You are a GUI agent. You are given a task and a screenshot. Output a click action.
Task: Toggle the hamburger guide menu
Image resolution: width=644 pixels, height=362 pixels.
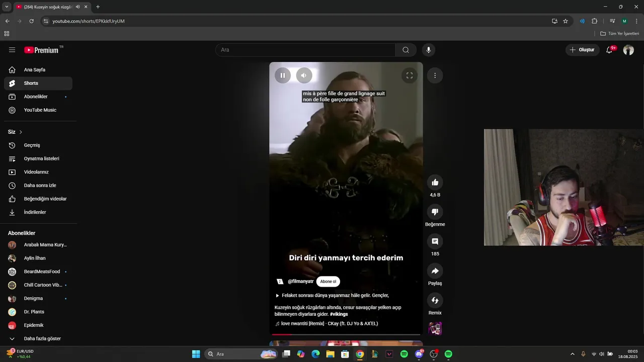coord(12,50)
